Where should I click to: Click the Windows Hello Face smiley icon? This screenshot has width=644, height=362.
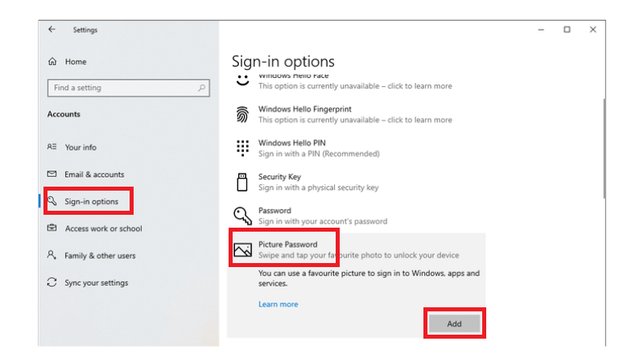click(242, 80)
